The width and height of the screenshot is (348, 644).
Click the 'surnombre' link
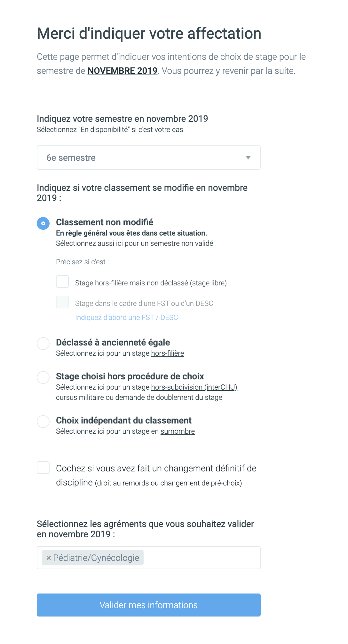click(x=178, y=431)
